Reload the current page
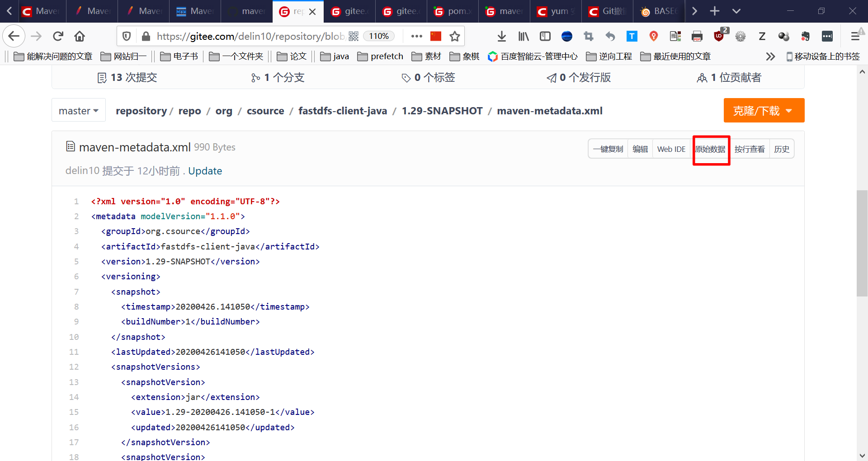The width and height of the screenshot is (868, 461). [58, 36]
